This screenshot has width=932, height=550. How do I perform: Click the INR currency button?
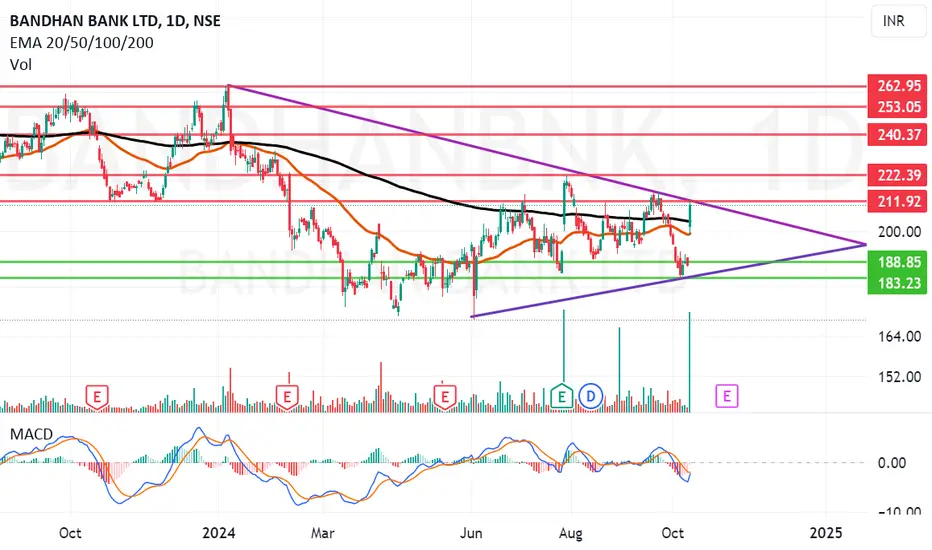click(x=898, y=21)
